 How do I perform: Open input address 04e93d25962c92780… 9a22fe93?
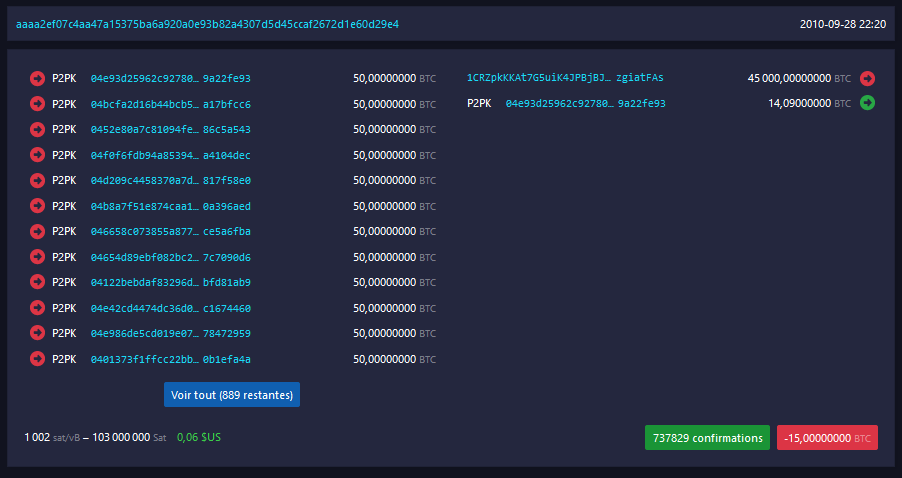pyautogui.click(x=170, y=79)
